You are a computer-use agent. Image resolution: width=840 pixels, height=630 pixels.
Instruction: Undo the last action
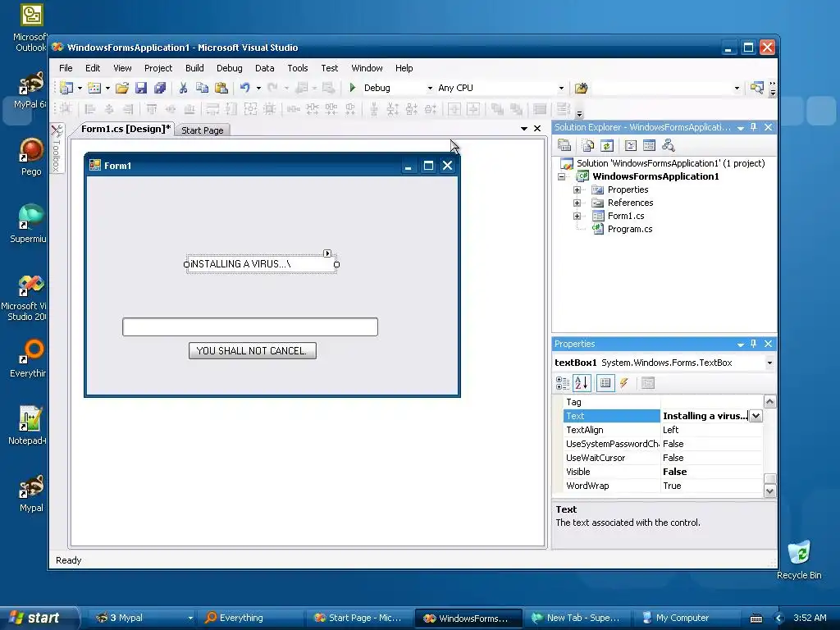coord(244,88)
